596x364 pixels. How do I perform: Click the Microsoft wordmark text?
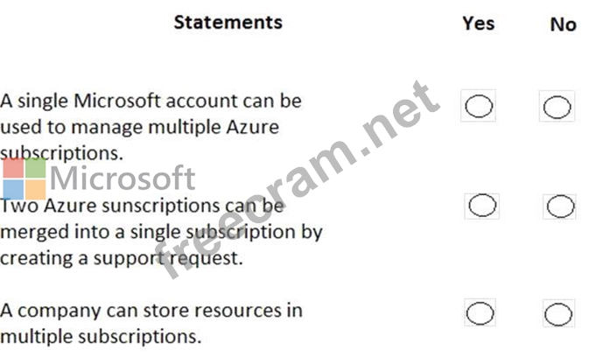[123, 178]
